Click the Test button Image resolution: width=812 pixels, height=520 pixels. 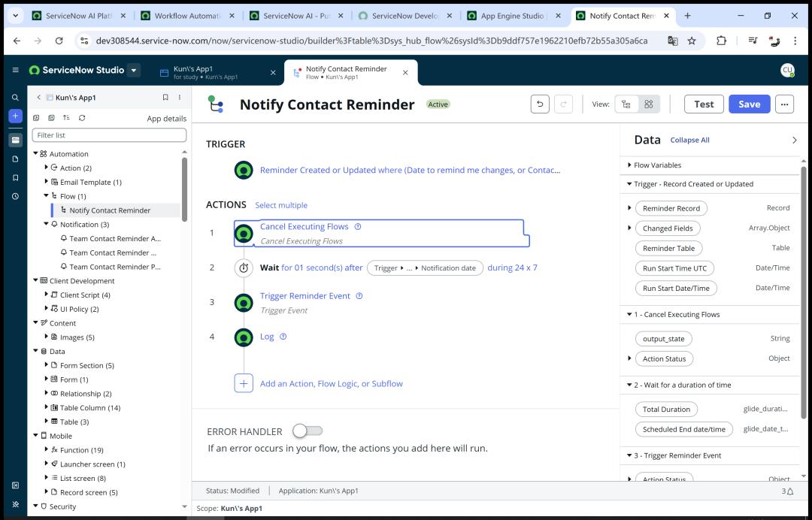tap(704, 104)
